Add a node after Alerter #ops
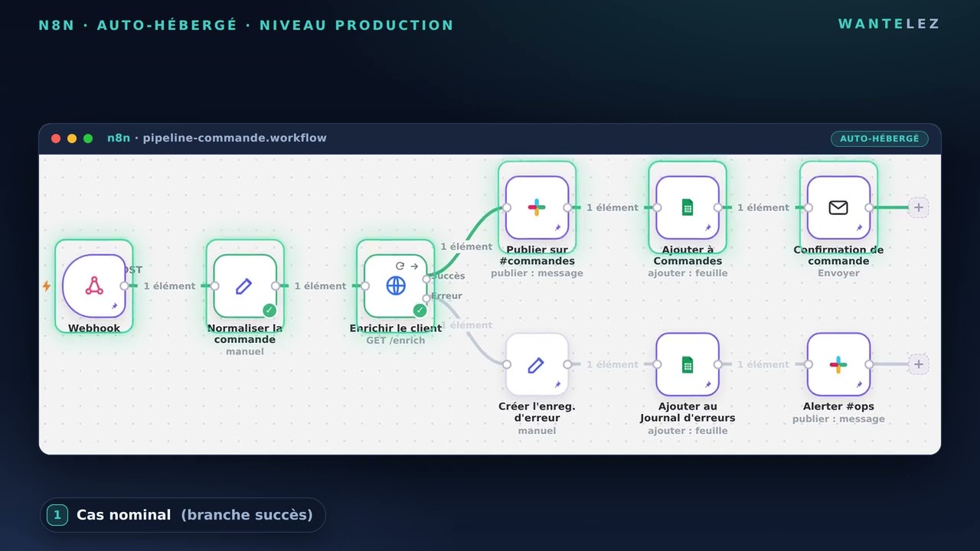The width and height of the screenshot is (980, 551). pyautogui.click(x=919, y=364)
